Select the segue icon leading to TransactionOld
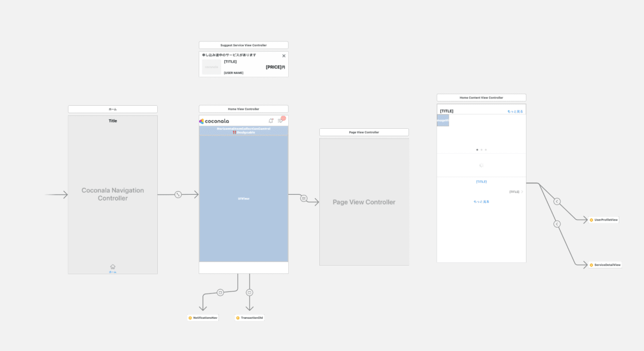The image size is (644, 351). pyautogui.click(x=249, y=292)
